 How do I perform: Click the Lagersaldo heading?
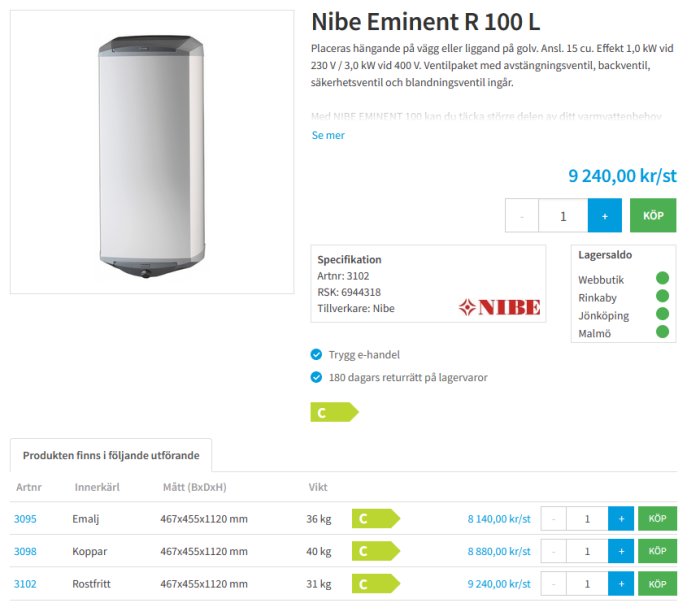point(605,255)
